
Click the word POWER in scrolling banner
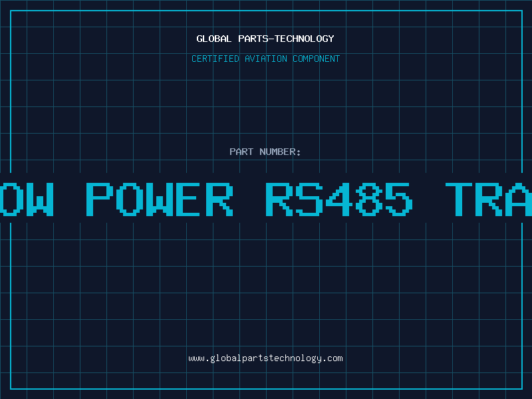(x=160, y=199)
